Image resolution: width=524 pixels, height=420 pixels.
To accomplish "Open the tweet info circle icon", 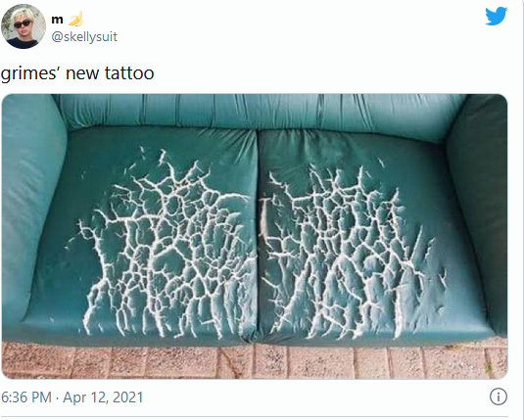I will point(499,397).
